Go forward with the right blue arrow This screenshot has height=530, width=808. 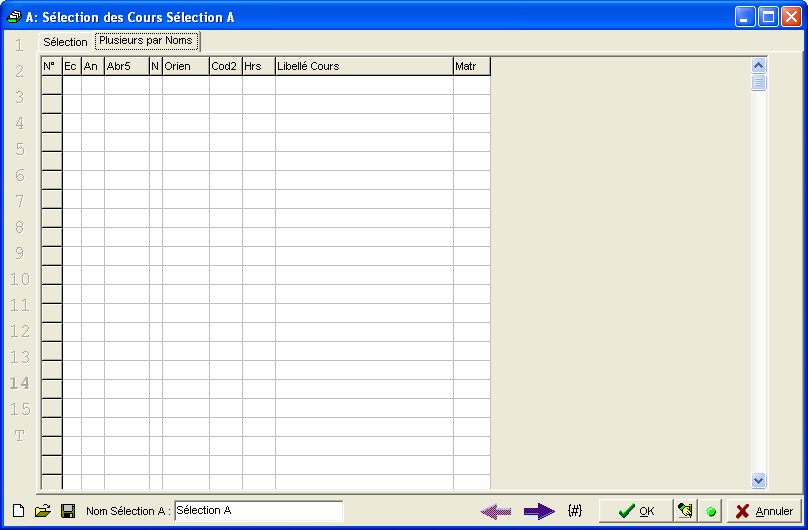539,511
